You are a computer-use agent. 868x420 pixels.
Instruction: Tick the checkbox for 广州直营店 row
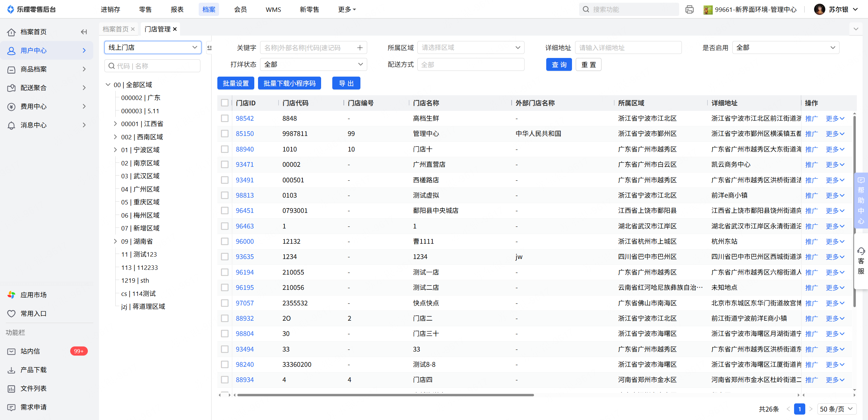(224, 164)
